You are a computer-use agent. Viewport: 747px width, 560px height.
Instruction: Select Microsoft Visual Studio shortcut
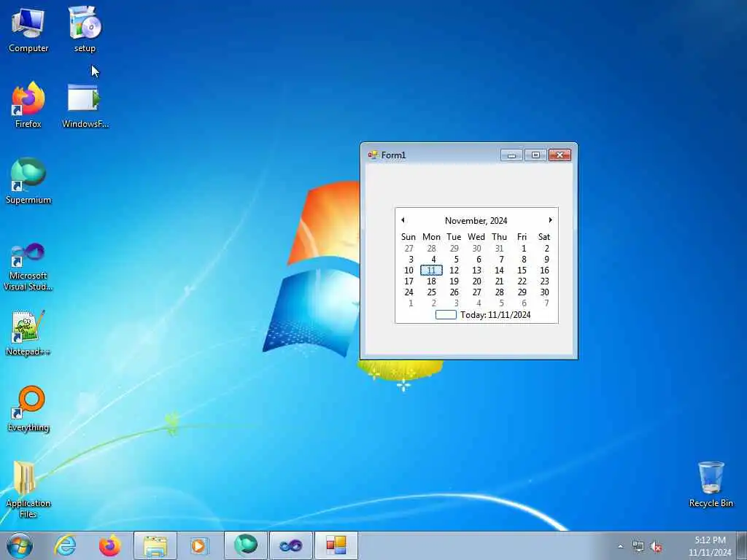point(28,267)
